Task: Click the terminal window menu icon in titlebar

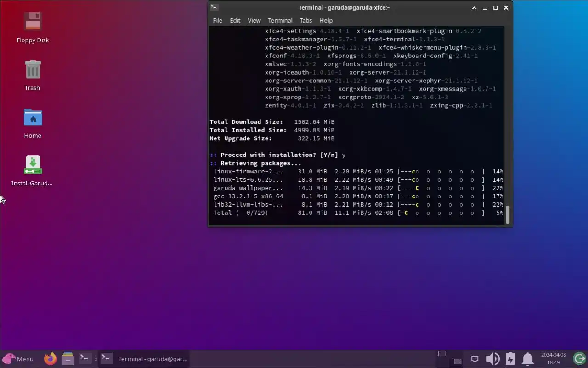Action: click(214, 7)
